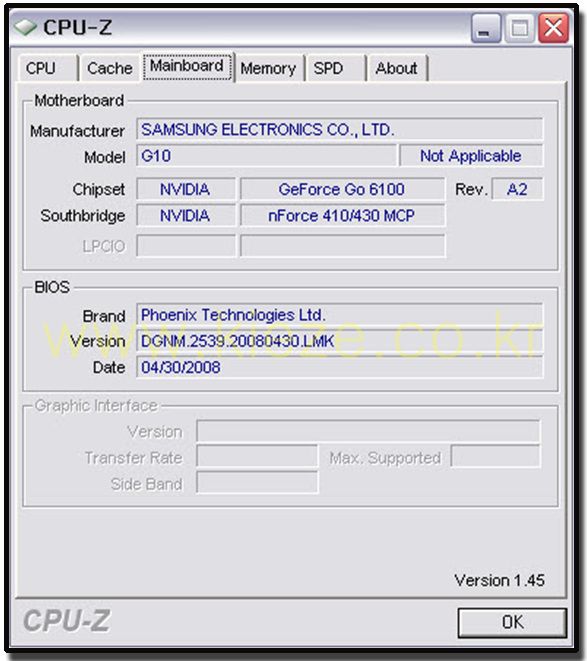Select the 'Not Applicable' model revision field
The width and height of the screenshot is (587, 661).
tap(471, 156)
